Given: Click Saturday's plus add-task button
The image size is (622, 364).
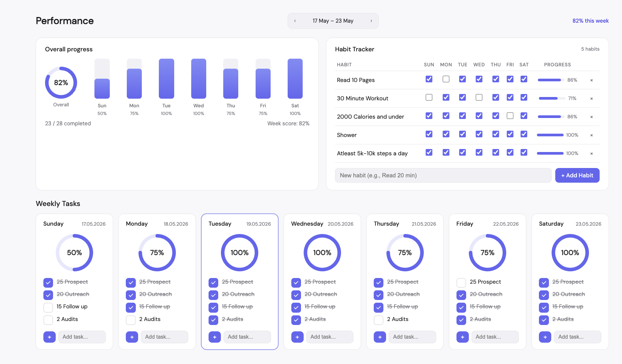Looking at the screenshot, I should coord(545,337).
